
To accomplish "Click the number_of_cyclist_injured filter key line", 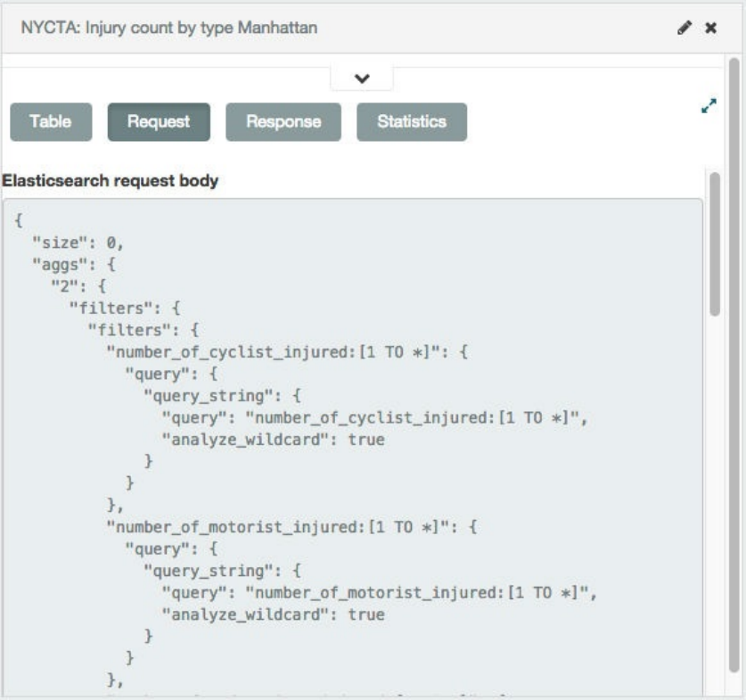I will (287, 352).
